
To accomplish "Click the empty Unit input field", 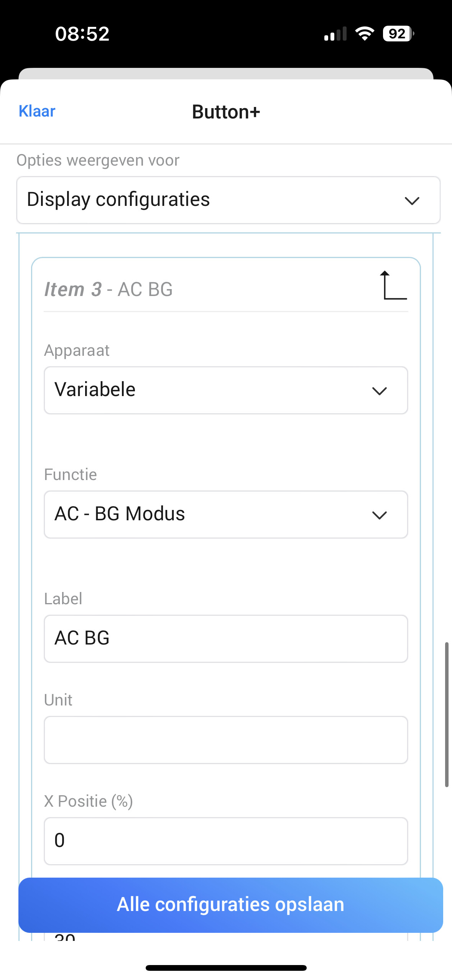I will (x=226, y=740).
